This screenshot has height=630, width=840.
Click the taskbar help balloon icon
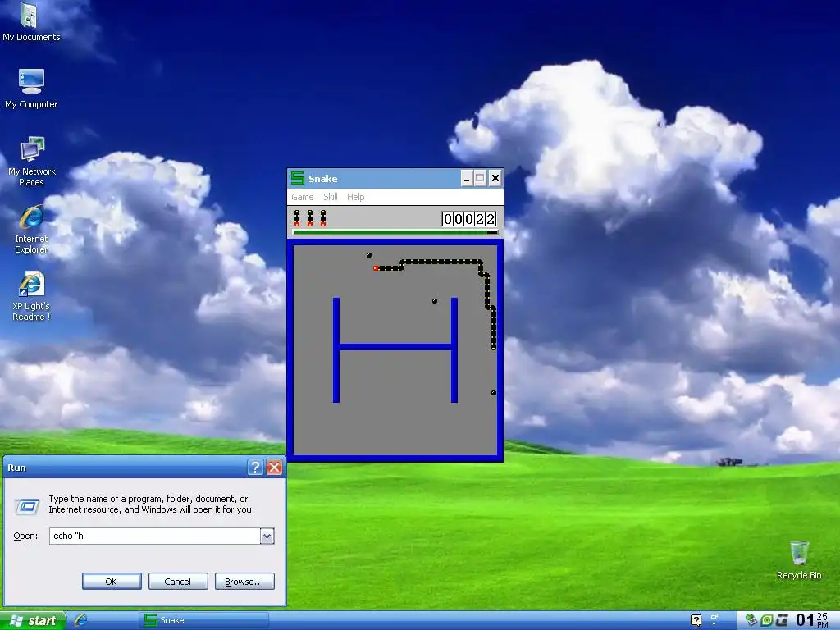click(696, 620)
